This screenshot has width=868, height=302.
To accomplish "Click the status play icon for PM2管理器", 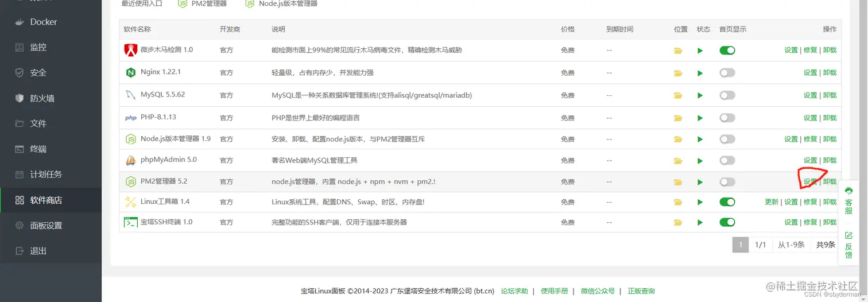I will pyautogui.click(x=700, y=182).
